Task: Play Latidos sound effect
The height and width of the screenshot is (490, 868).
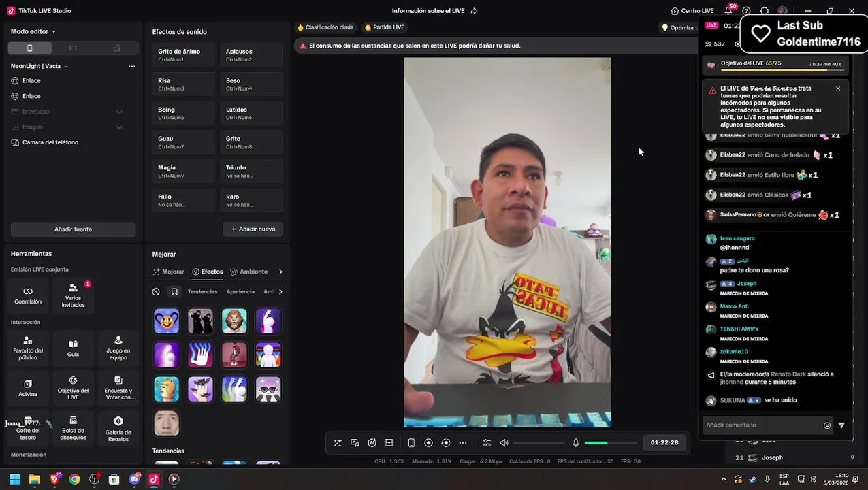Action: 251,113
